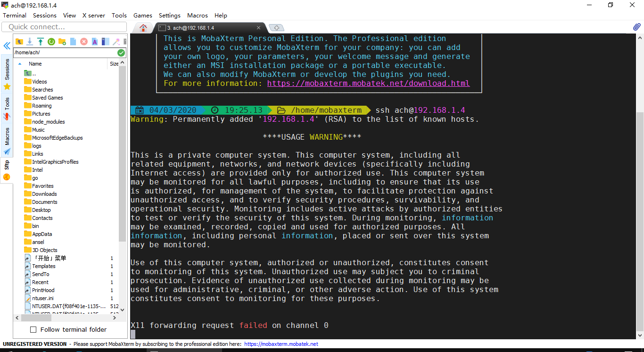This screenshot has height=352, width=644.
Task: Open the Games menu
Action: point(143,15)
